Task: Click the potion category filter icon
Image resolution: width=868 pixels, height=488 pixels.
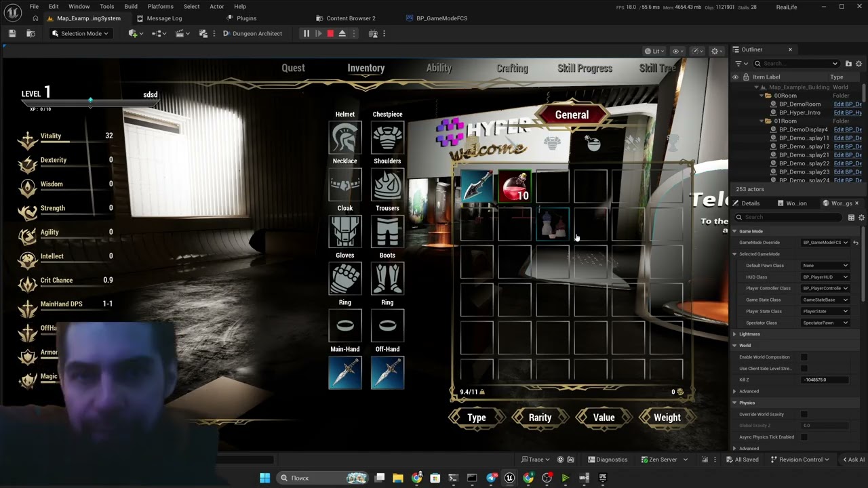Action: click(x=593, y=143)
